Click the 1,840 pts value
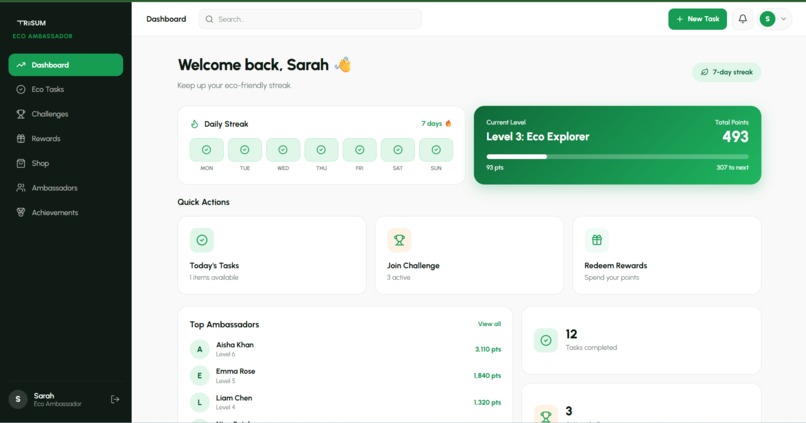 pos(487,376)
